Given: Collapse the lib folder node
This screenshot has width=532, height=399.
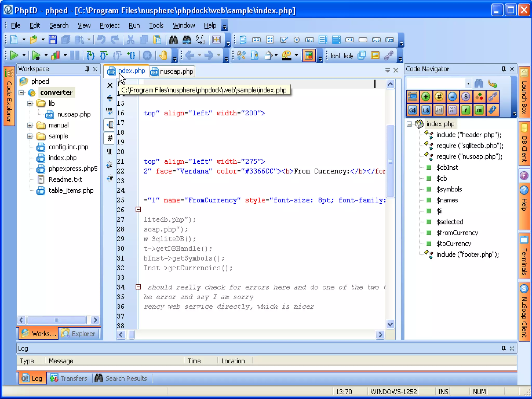Looking at the screenshot, I should pos(30,103).
